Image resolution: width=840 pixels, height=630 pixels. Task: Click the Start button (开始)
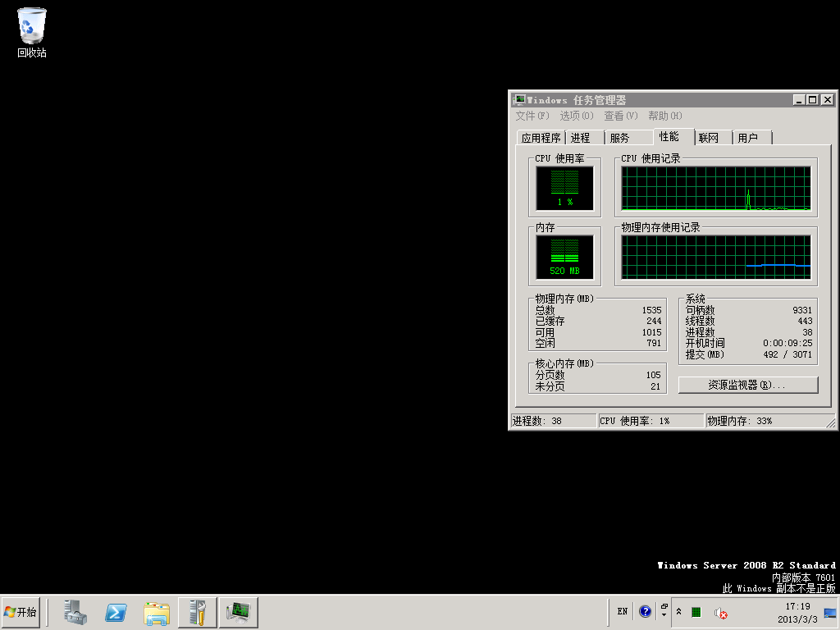pos(21,612)
